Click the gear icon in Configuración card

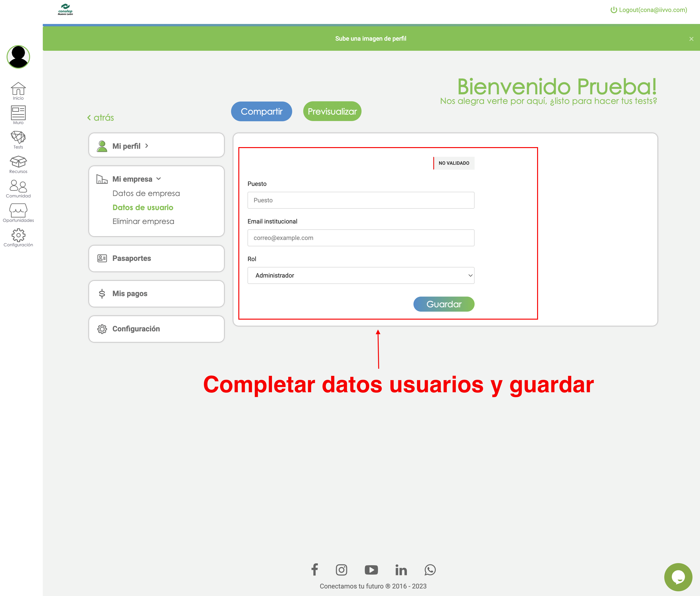[102, 329]
